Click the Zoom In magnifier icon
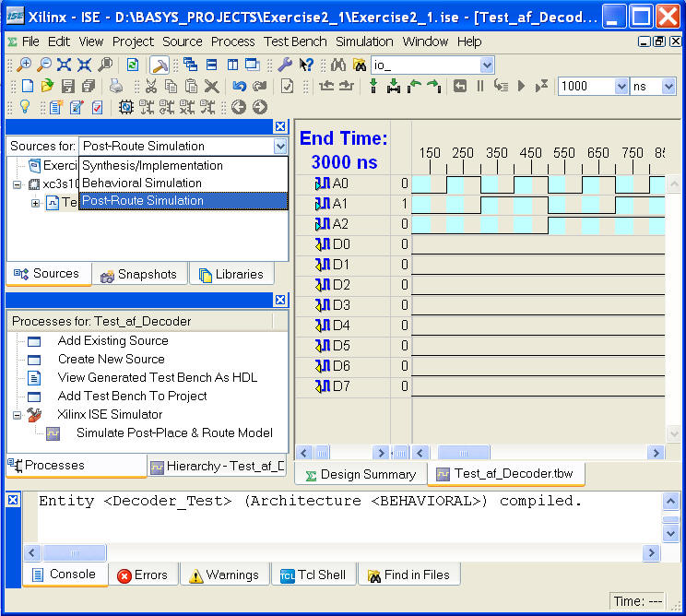This screenshot has width=686, height=616. coord(24,65)
